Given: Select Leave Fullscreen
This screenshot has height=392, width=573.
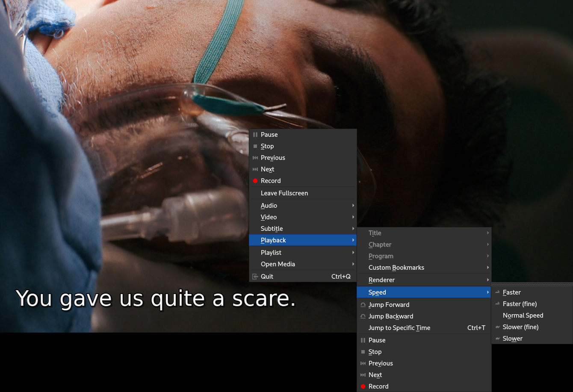Looking at the screenshot, I should pos(303,193).
